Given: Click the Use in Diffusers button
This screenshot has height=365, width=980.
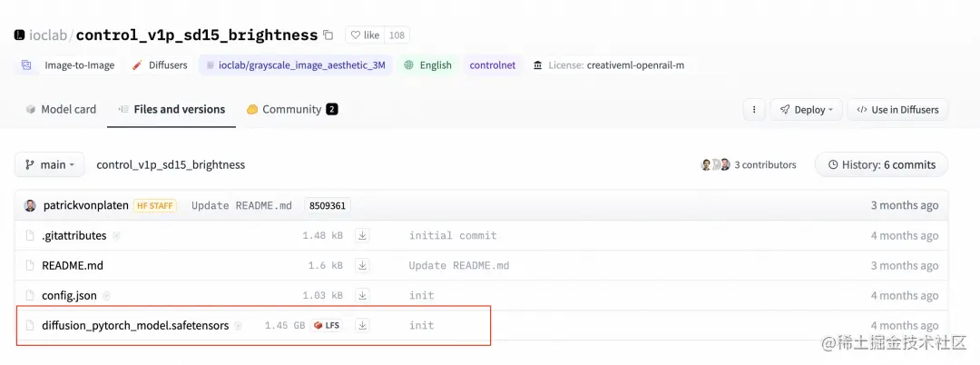Looking at the screenshot, I should click(897, 109).
